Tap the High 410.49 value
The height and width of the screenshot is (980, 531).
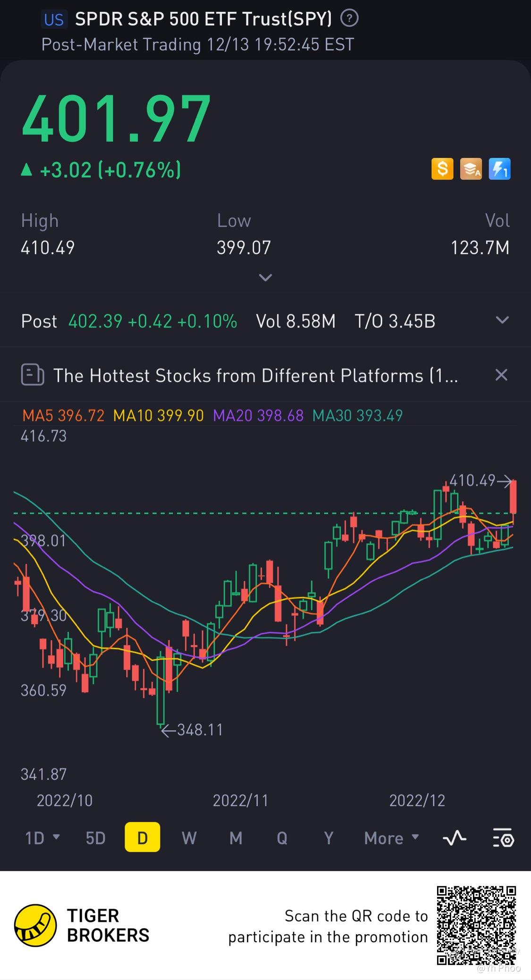pyautogui.click(x=48, y=248)
